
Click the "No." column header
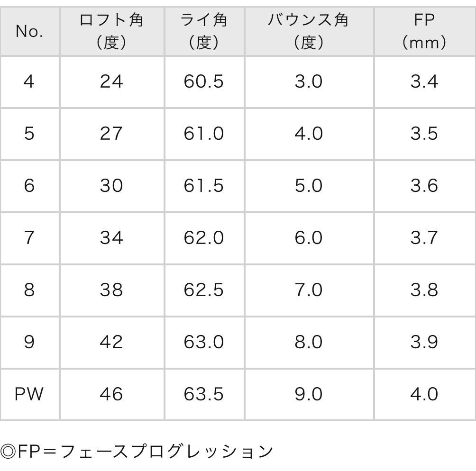tap(29, 31)
